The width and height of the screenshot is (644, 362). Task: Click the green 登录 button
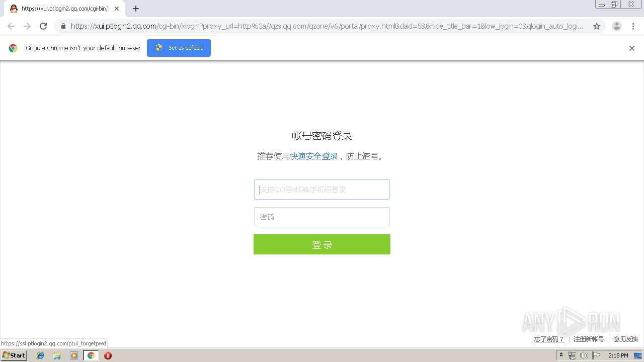click(322, 244)
